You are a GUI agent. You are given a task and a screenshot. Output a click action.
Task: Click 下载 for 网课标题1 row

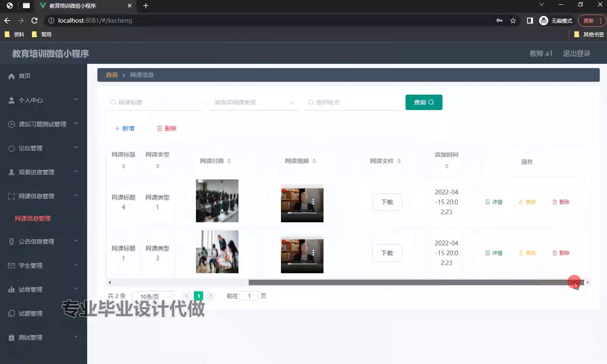click(387, 253)
